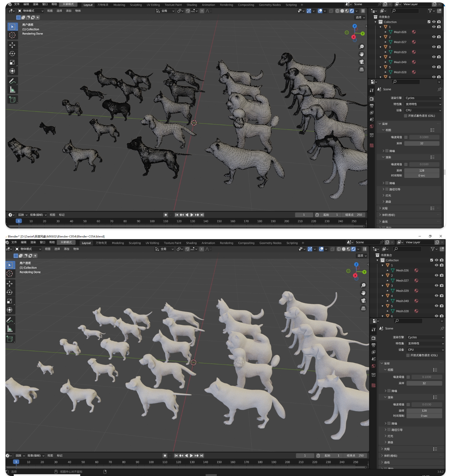Open render engine Cycles dropdown in upper window
The image size is (451, 476).
click(423, 98)
